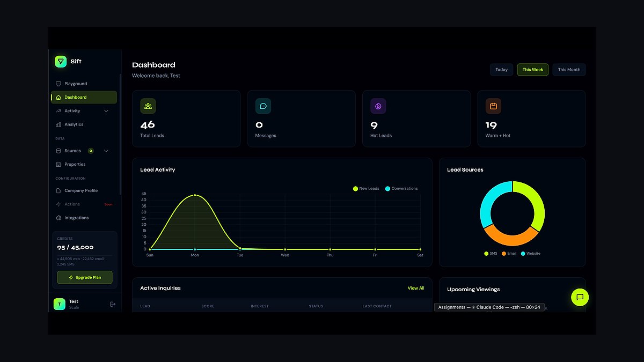Click the sidebar vertical scrollbar
The height and width of the screenshot is (362, 644).
coord(121,134)
